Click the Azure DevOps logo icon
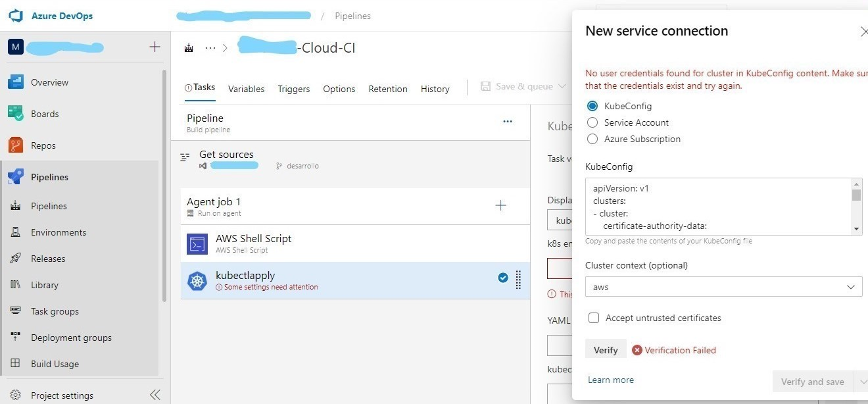The width and height of the screenshot is (868, 404). pos(16,16)
